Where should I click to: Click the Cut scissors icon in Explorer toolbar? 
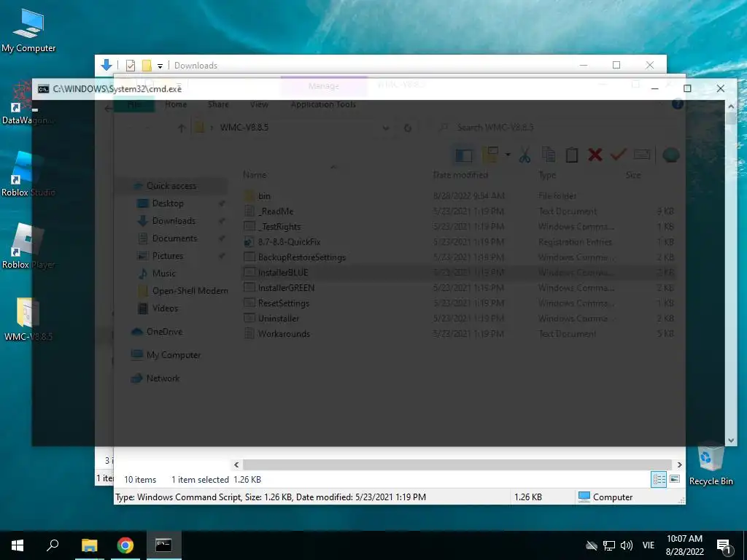pos(525,155)
